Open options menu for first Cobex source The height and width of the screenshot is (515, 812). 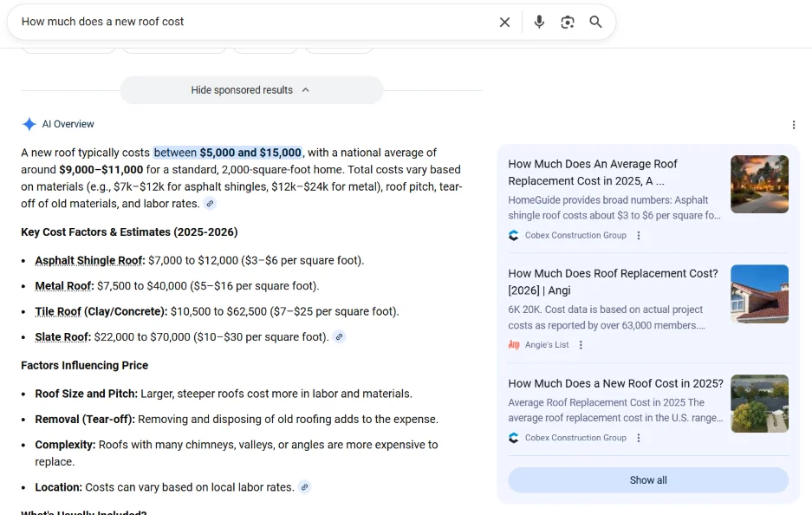coord(639,236)
